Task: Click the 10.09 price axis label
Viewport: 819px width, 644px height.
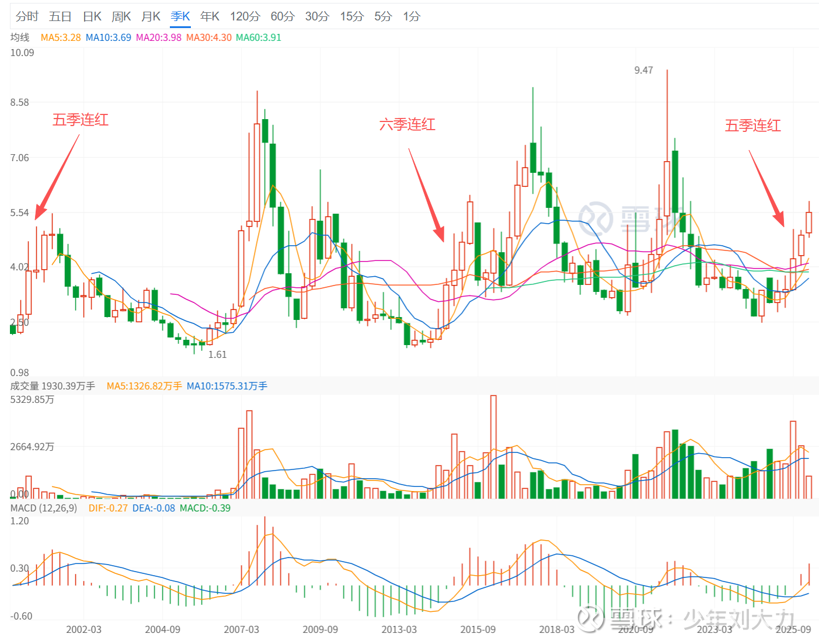Action: click(x=22, y=53)
